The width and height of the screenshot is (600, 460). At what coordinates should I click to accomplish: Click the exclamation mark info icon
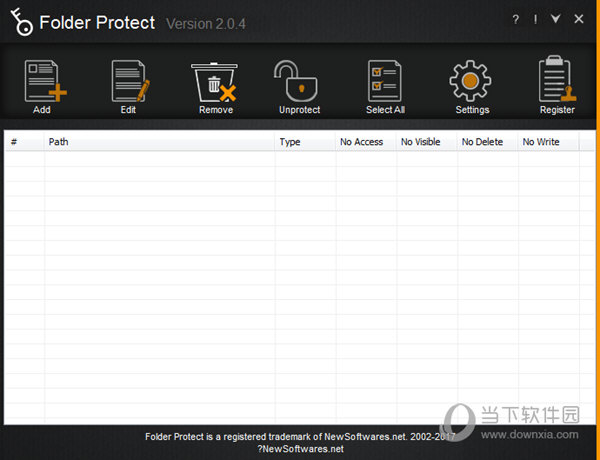pyautogui.click(x=535, y=19)
